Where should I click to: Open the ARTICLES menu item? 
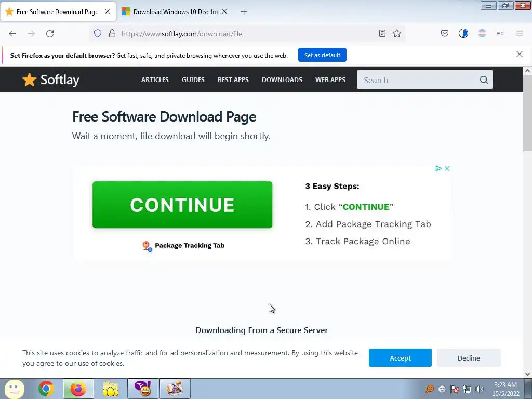point(155,79)
